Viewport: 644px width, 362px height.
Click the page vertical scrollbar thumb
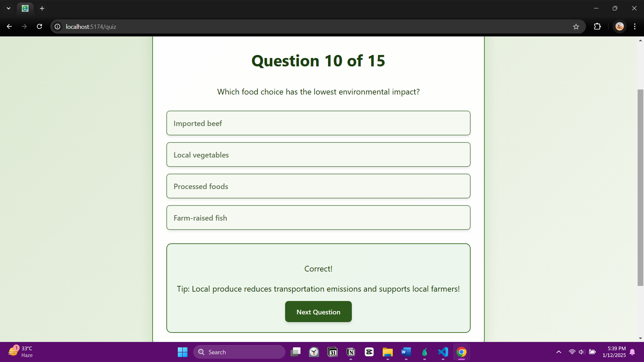point(640,188)
